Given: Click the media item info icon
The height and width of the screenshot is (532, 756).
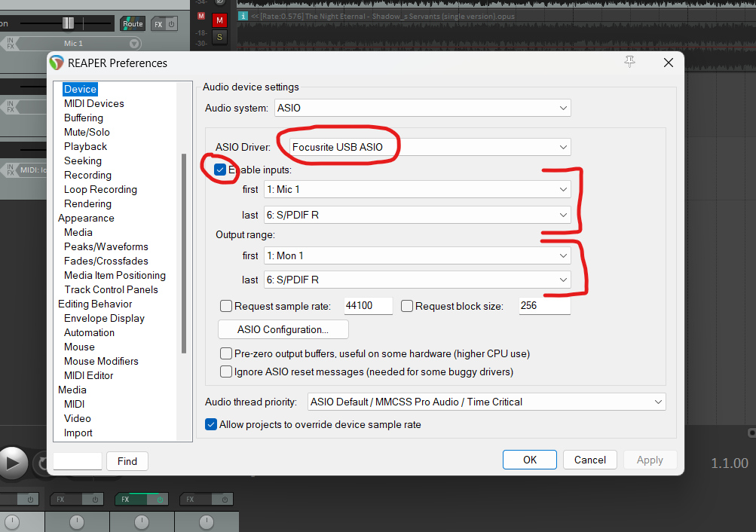Looking at the screenshot, I should click(x=243, y=15).
